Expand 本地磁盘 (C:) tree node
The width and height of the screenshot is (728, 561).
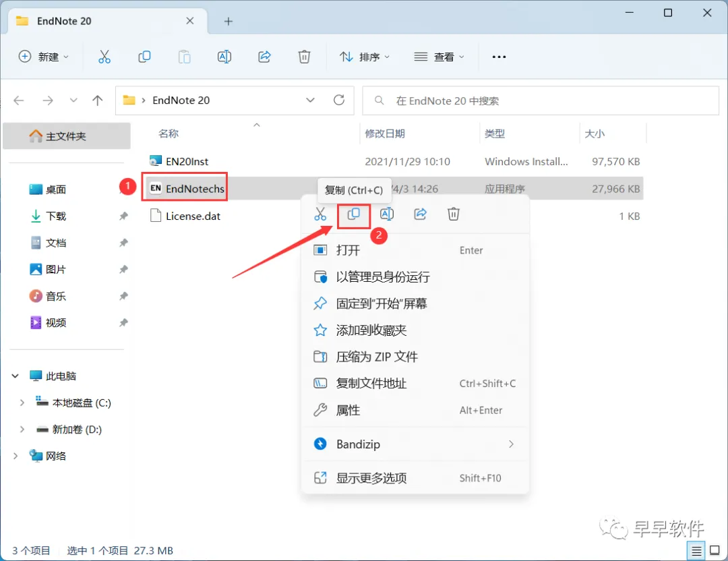point(22,403)
